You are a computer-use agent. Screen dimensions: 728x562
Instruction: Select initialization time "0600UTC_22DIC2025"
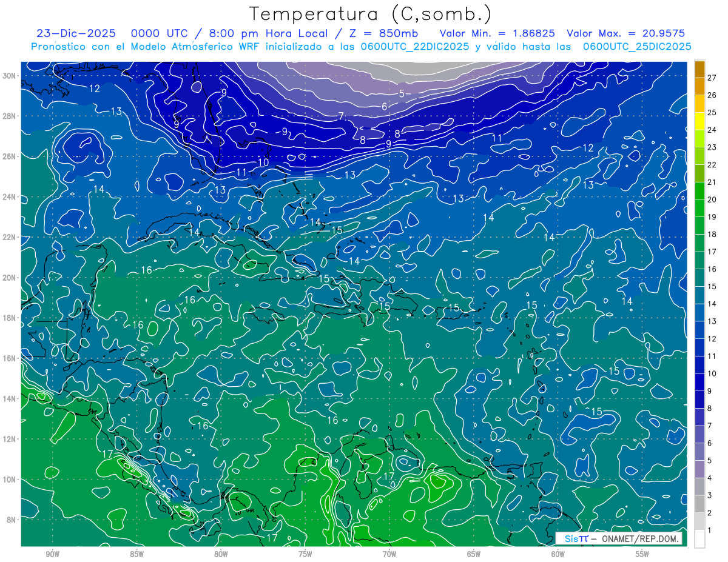[414, 47]
